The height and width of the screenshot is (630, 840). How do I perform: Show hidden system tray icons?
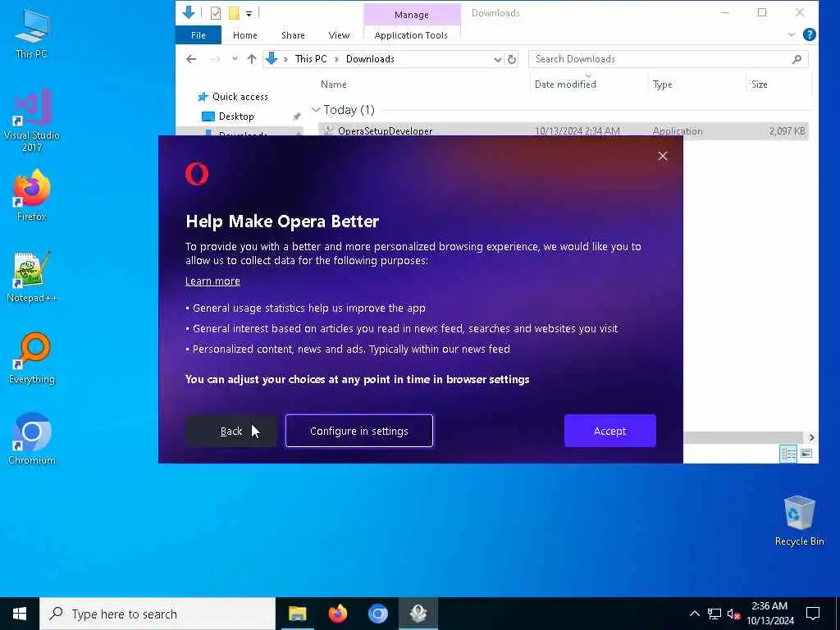pyautogui.click(x=694, y=614)
